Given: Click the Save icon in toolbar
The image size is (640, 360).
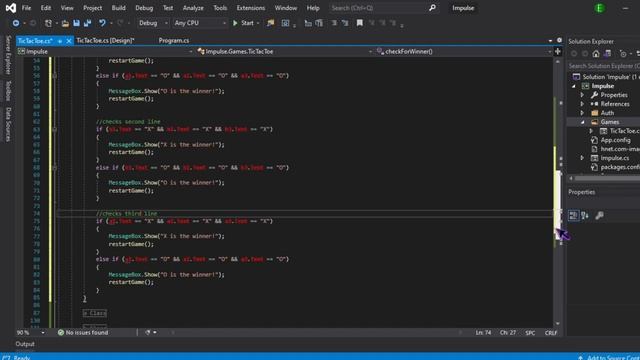Looking at the screenshot, I should tap(76, 23).
